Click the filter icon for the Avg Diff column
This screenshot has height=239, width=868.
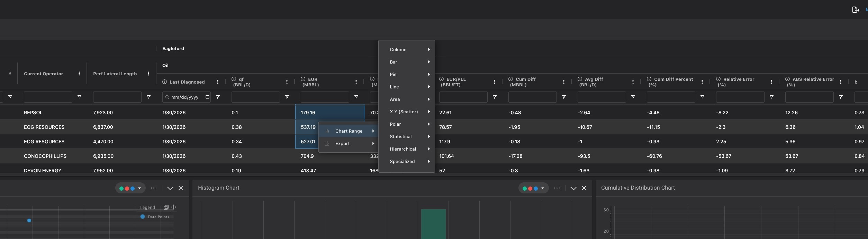click(x=633, y=97)
